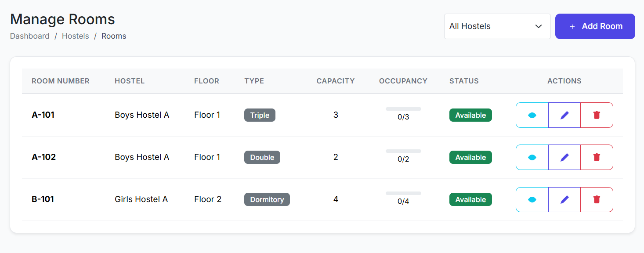Click the Rooms breadcrumb link
Screen dimensions: 644x253
[114, 36]
